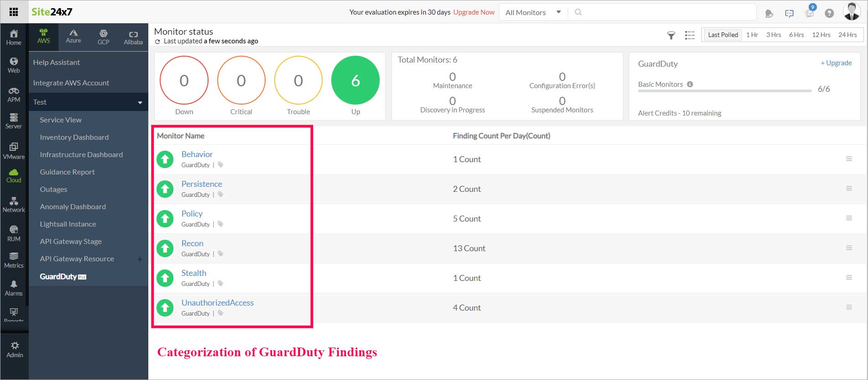
Task: Open the help question mark icon
Action: 829,13
